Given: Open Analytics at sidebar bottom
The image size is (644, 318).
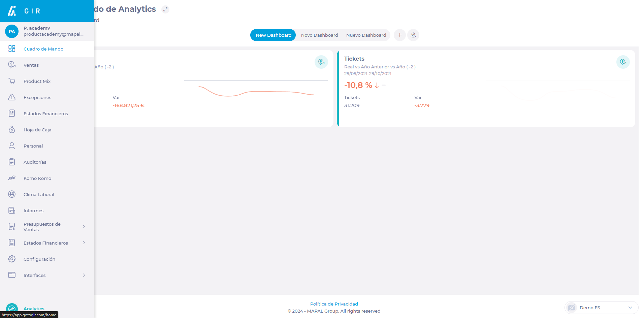Looking at the screenshot, I should click(34, 309).
